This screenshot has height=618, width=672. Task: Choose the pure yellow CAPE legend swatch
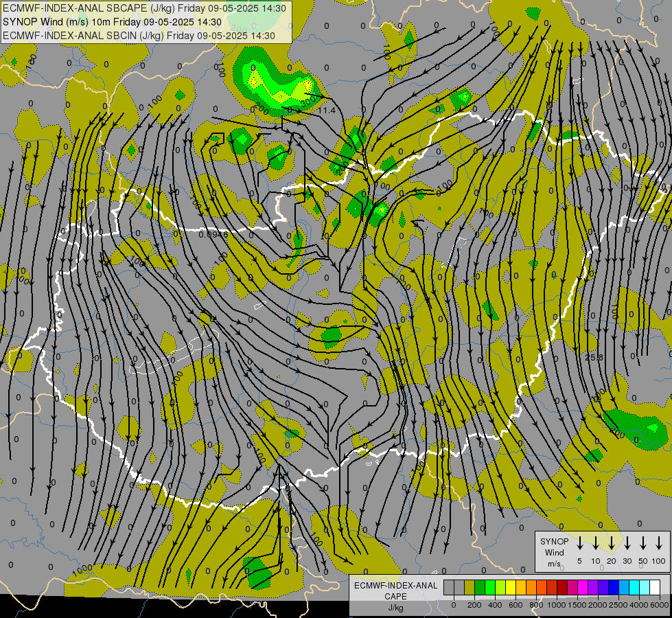511,587
